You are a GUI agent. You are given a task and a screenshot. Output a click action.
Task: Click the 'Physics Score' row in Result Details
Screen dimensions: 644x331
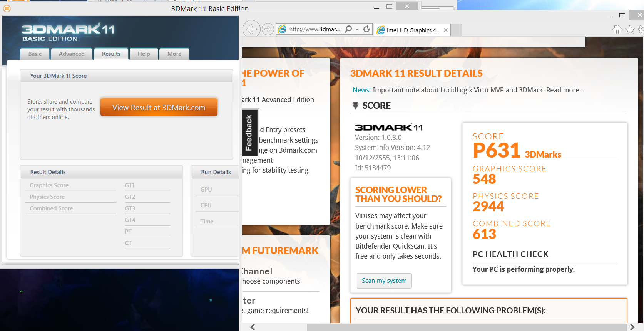tap(70, 197)
